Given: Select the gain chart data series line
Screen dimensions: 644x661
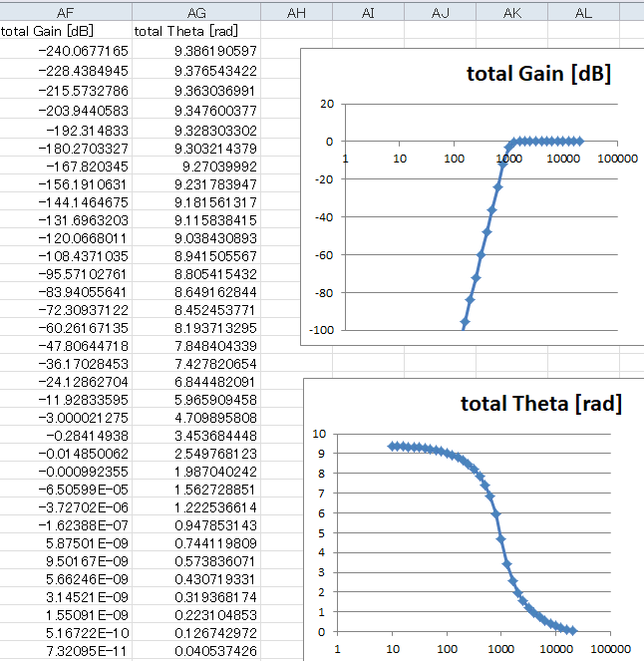Looking at the screenshot, I should click(x=486, y=232).
